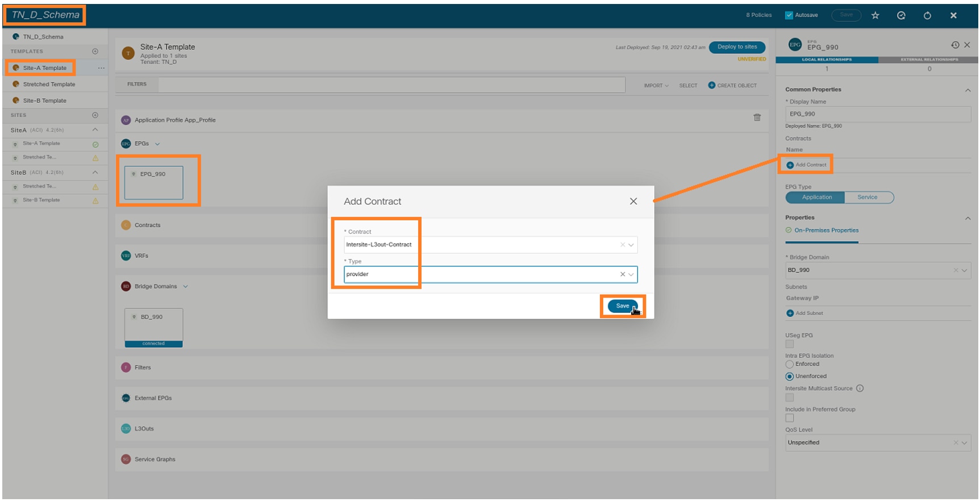Collapse the Common Properties section
The image size is (980, 502).
tap(968, 90)
